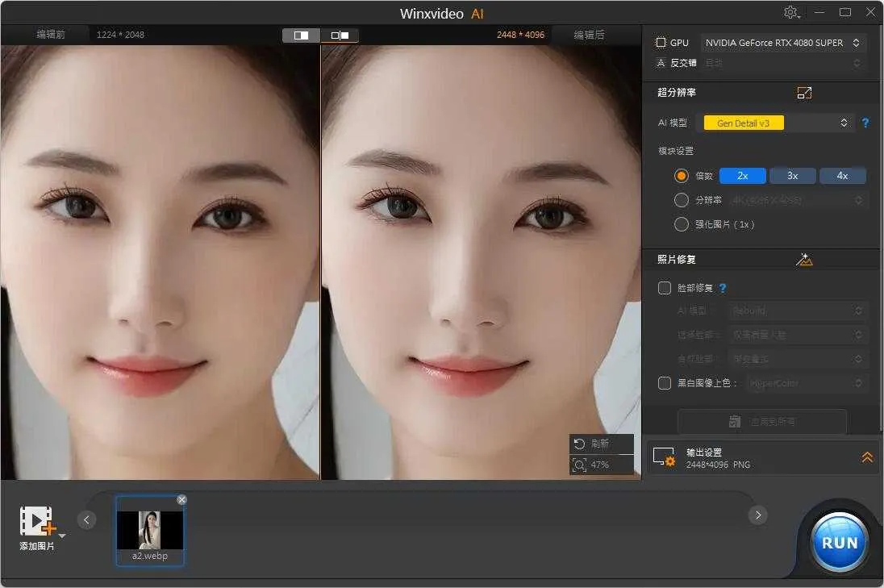Click the 添加图片 add image icon
Image resolution: width=884 pixels, height=588 pixels.
pyautogui.click(x=37, y=521)
